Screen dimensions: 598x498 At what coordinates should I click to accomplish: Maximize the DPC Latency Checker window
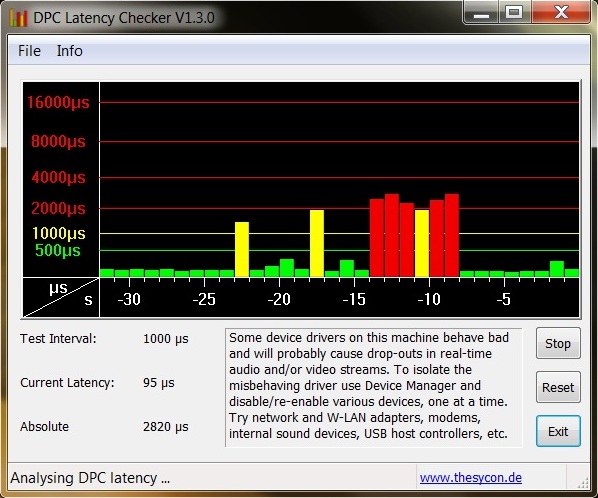coord(514,13)
